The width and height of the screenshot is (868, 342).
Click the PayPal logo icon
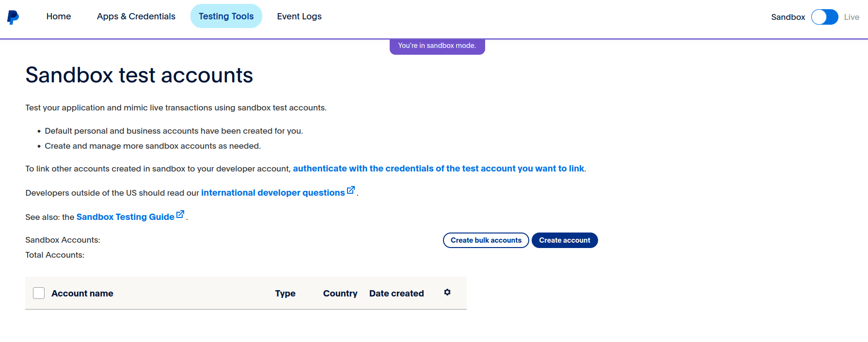(x=13, y=17)
